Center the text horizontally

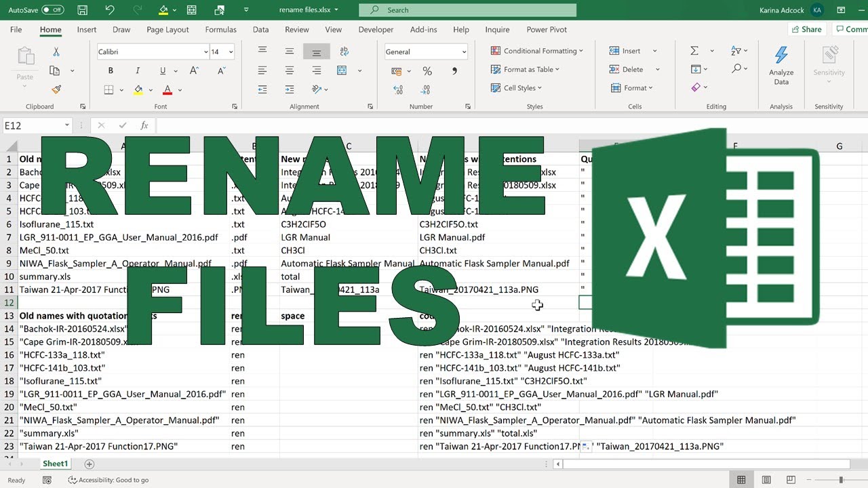coord(290,70)
